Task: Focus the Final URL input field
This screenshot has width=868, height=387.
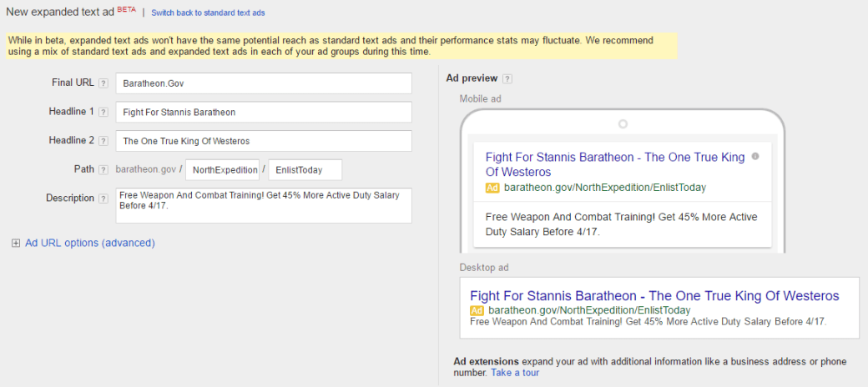Action: point(264,83)
